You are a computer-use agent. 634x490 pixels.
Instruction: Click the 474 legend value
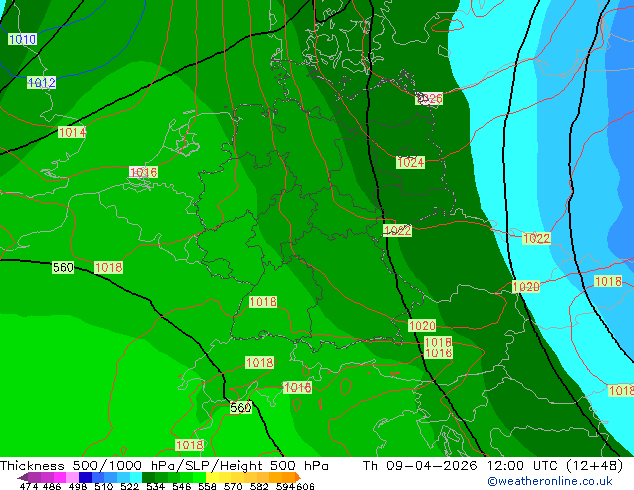[29, 486]
